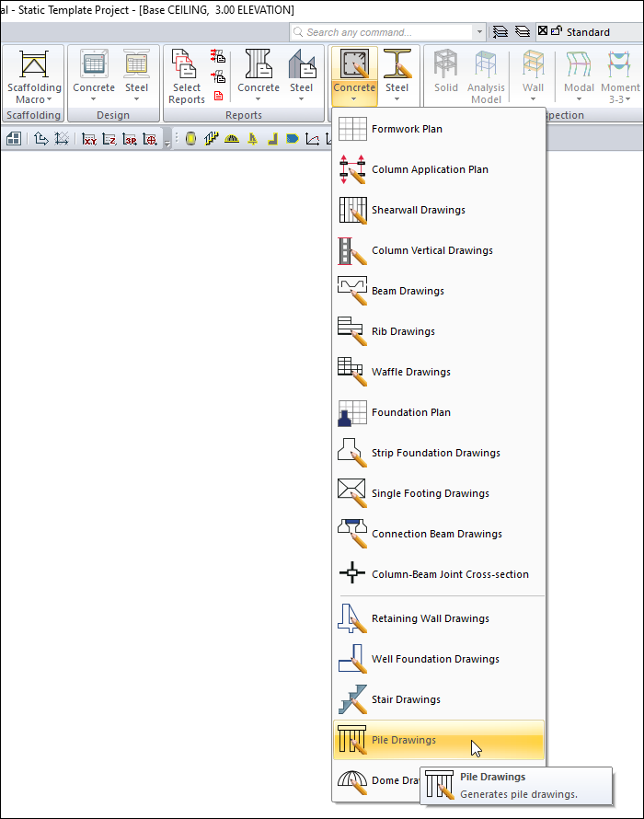Select the XY coordinate plane icon
The image size is (644, 819).
pos(89,139)
